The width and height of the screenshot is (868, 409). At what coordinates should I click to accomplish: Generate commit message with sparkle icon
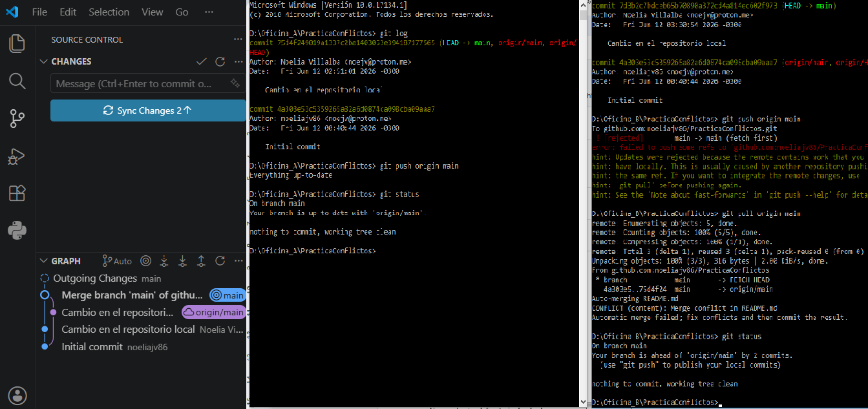pos(235,83)
